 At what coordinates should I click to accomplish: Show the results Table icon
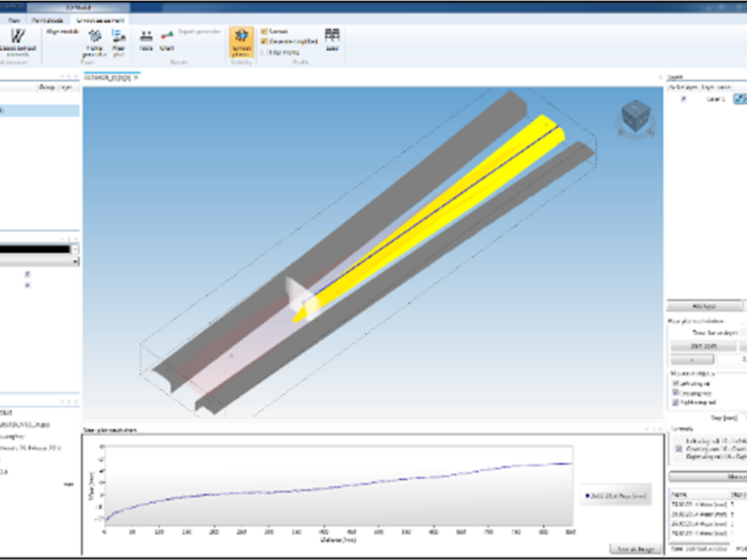[x=146, y=36]
